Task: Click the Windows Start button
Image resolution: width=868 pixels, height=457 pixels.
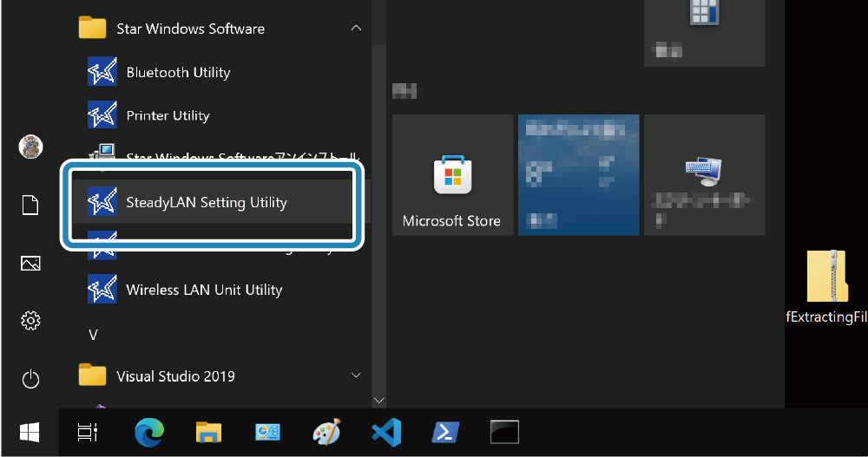Action: [30, 432]
